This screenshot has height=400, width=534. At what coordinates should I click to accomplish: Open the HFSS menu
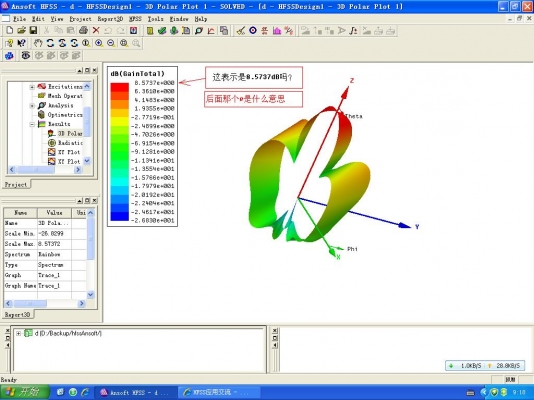(135, 19)
